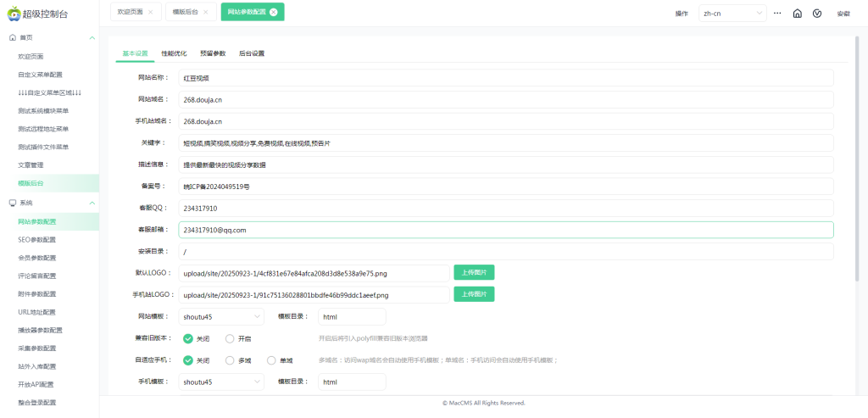Close the 欢迎页面 tab
The image size is (868, 418).
click(150, 12)
